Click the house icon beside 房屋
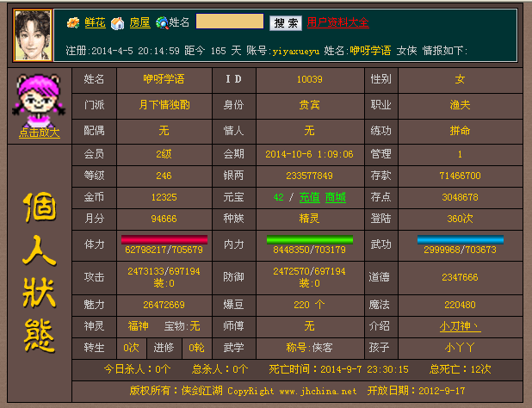 click(117, 23)
